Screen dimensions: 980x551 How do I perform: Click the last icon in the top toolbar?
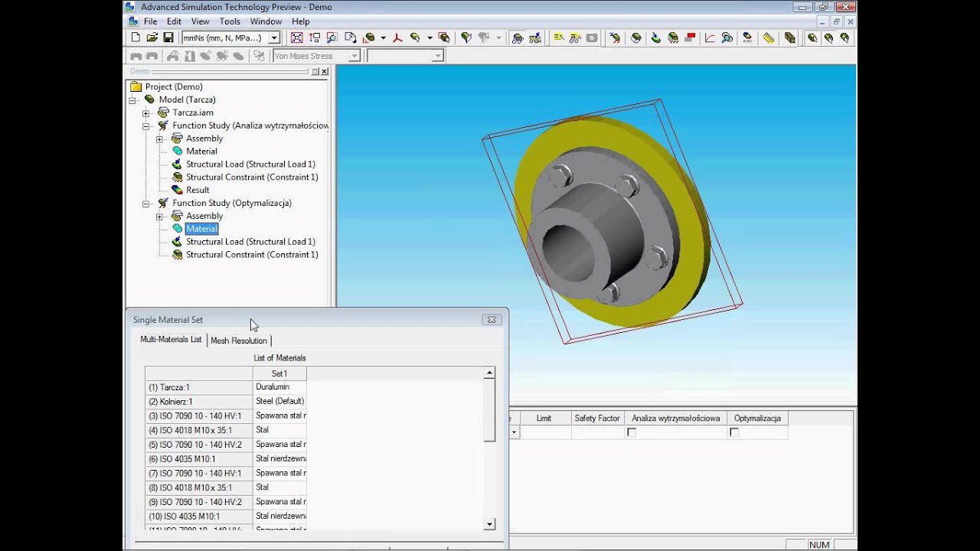(x=845, y=37)
